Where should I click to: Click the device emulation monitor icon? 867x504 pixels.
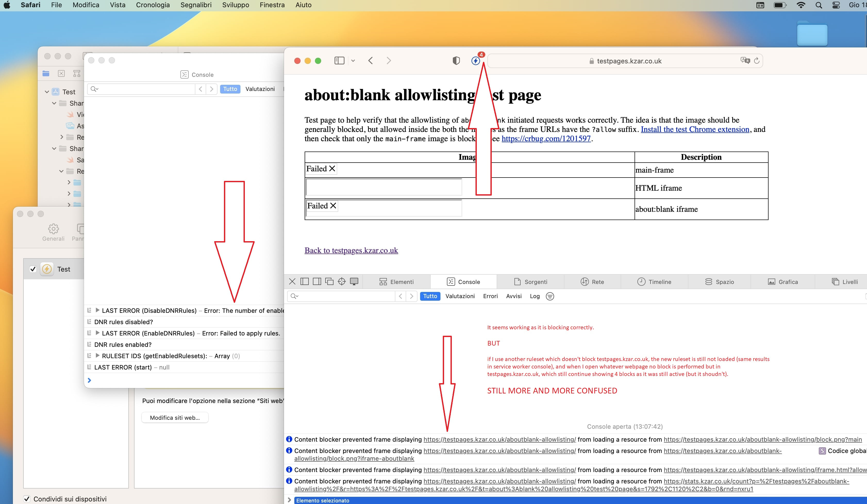(x=354, y=282)
